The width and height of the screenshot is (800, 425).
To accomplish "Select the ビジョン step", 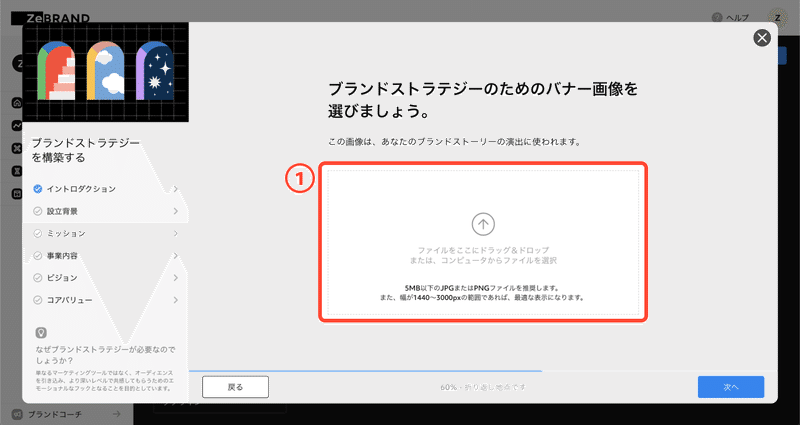I will point(106,278).
